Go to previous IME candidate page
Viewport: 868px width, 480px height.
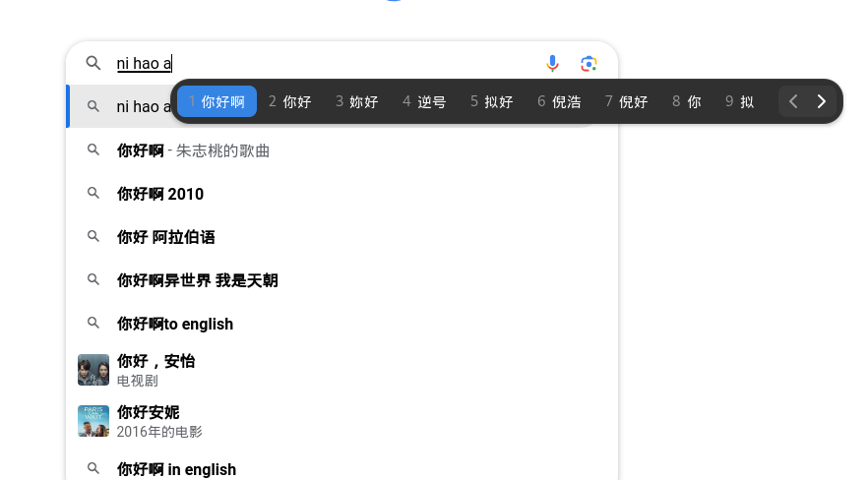(x=793, y=101)
